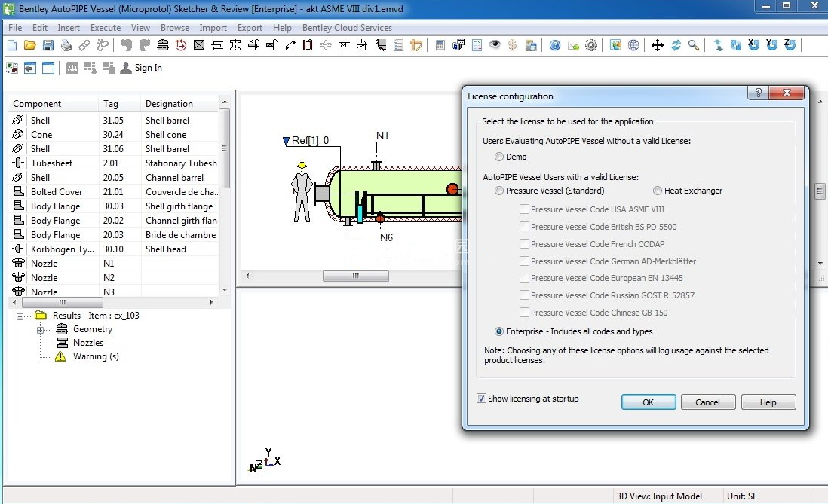This screenshot has width=828, height=504.
Task: Open help via the blue question mark icon
Action: point(554,45)
